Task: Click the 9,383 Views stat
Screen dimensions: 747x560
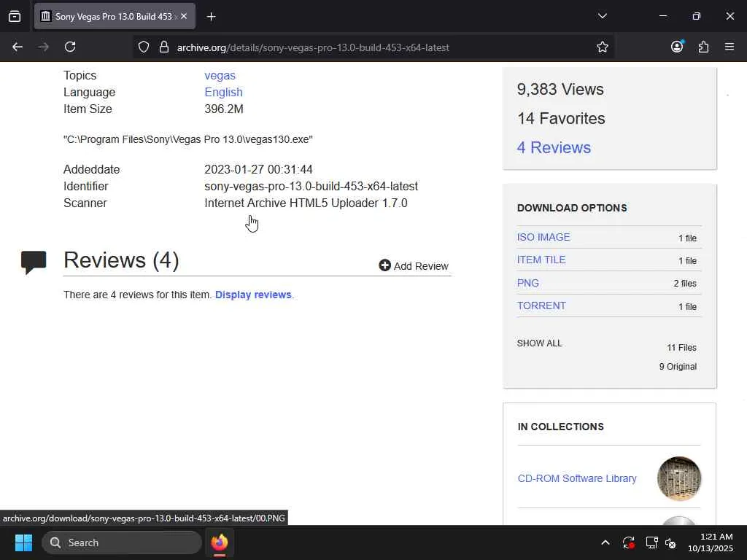Action: click(x=560, y=90)
